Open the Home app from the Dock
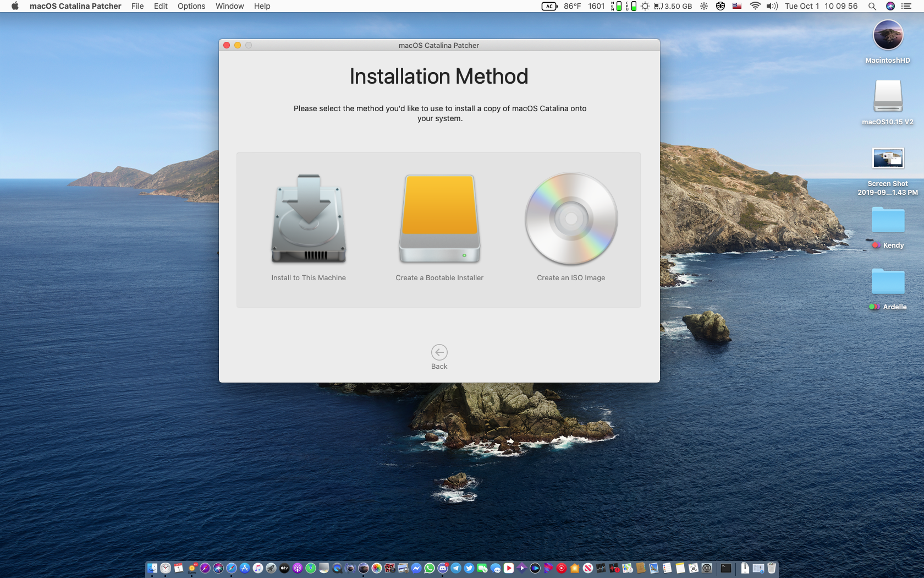 [575, 568]
